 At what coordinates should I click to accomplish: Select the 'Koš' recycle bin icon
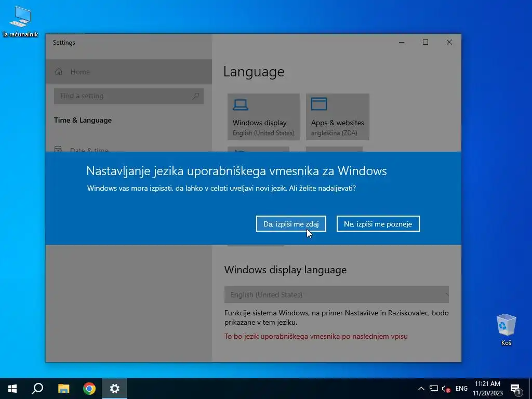point(506,330)
